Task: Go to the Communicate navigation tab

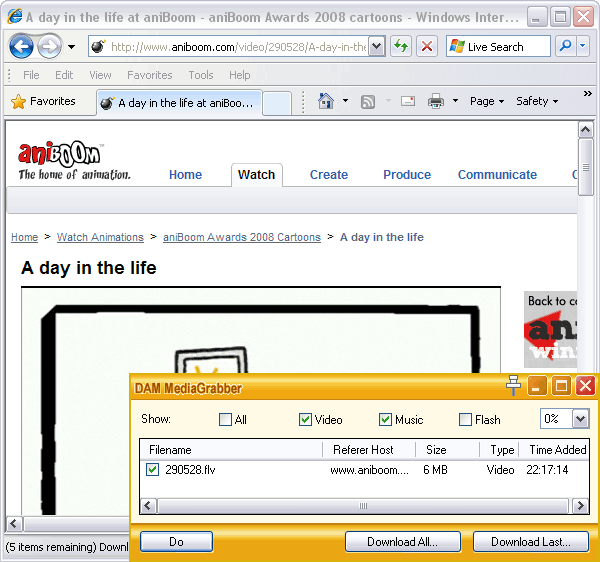Action: coord(497,175)
